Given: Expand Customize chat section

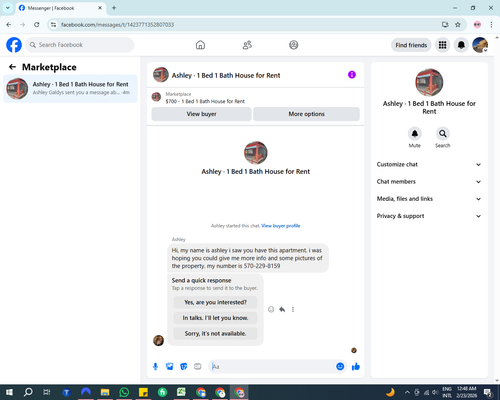Looking at the screenshot, I should 429,164.
